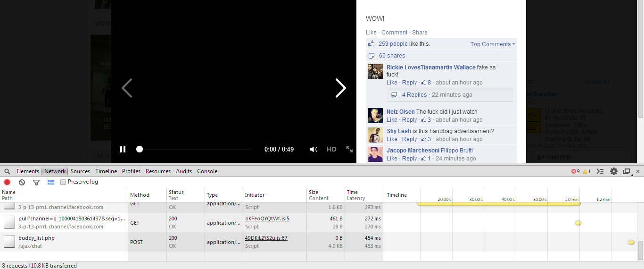Viewport: 644px width, 269px height.
Task: Switch to the Elements tab
Action: tap(28, 171)
